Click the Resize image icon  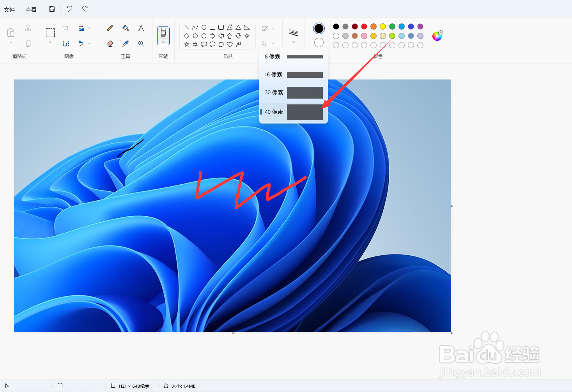(x=66, y=44)
